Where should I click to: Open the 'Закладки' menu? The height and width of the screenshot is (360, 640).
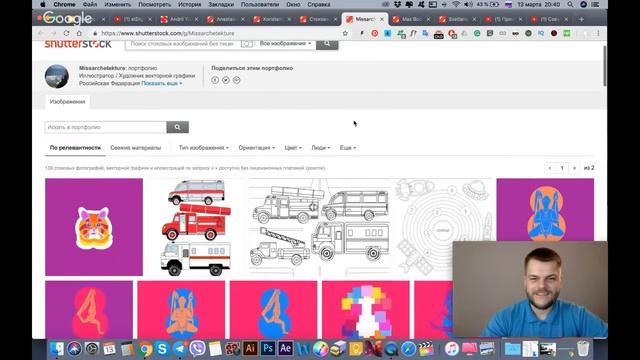[x=221, y=4]
